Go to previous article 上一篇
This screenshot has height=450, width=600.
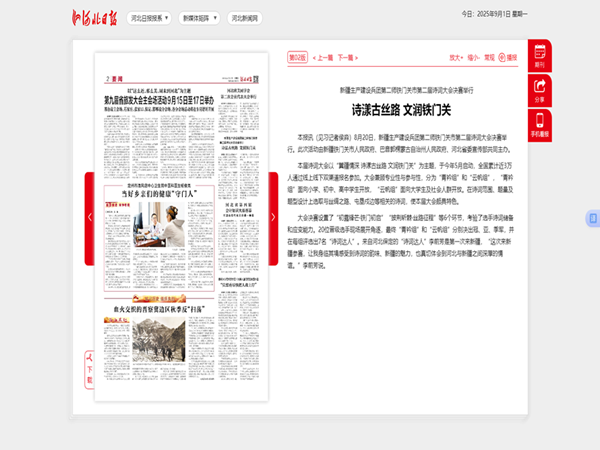[x=323, y=58]
